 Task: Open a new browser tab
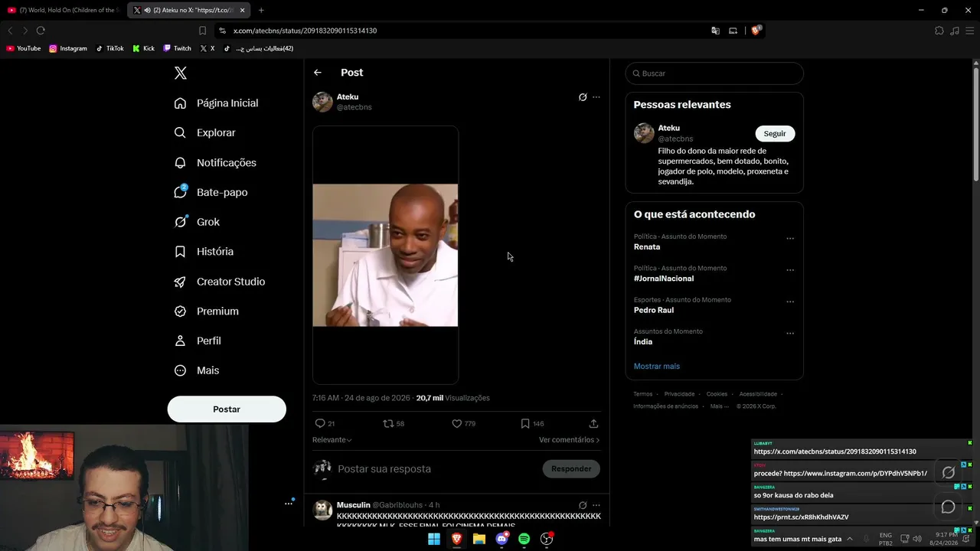click(x=261, y=10)
